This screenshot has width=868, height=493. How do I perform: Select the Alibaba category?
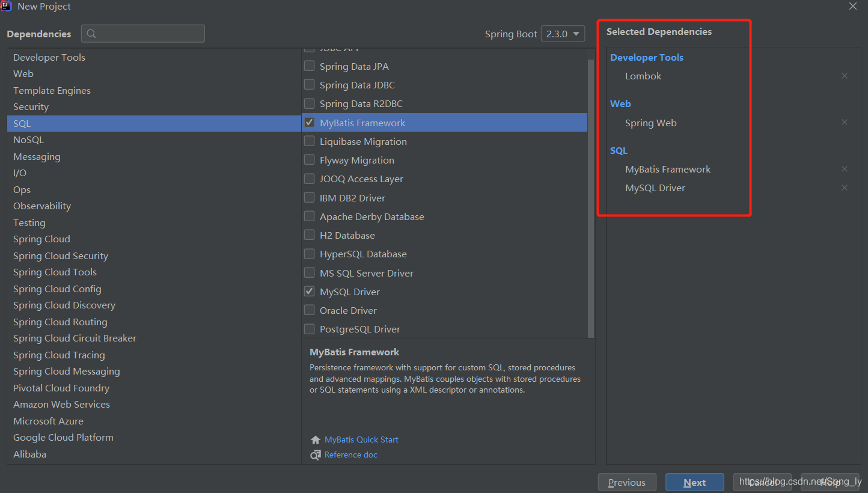tap(154, 454)
